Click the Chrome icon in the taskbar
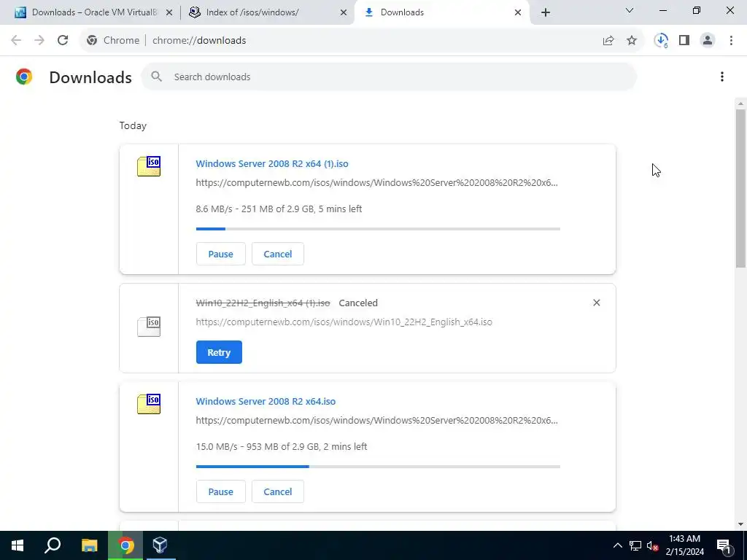Viewport: 747px width, 560px height. [x=125, y=545]
